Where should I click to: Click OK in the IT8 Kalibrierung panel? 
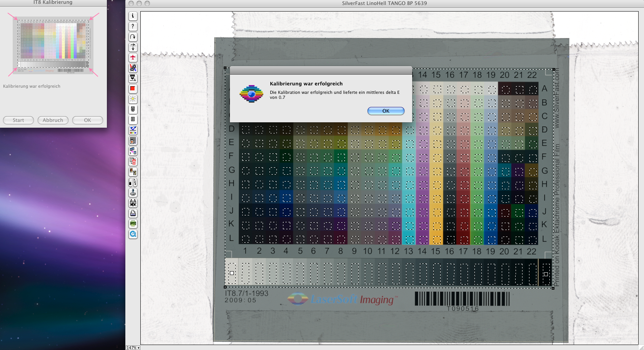coord(87,120)
